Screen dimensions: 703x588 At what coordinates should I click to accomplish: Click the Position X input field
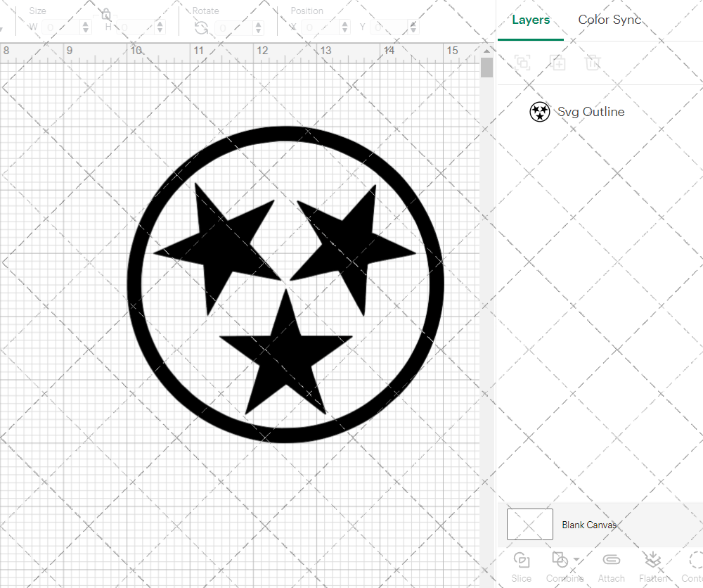click(321, 27)
